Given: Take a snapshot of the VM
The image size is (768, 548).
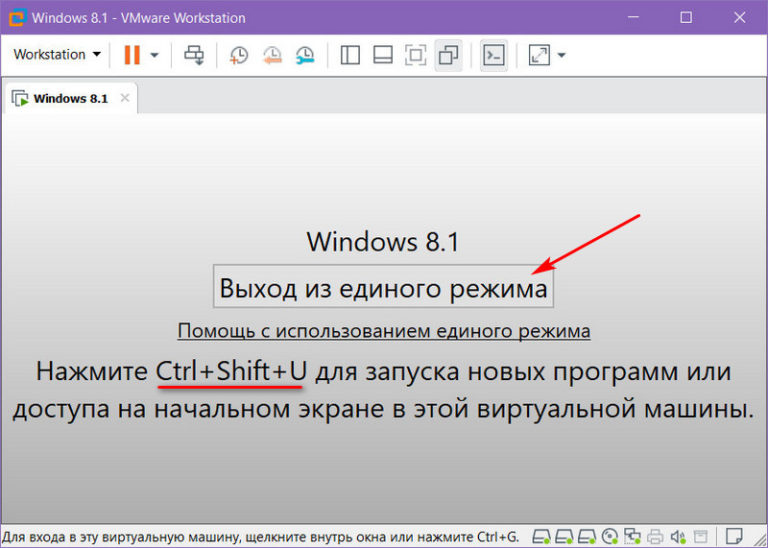Looking at the screenshot, I should tap(239, 55).
